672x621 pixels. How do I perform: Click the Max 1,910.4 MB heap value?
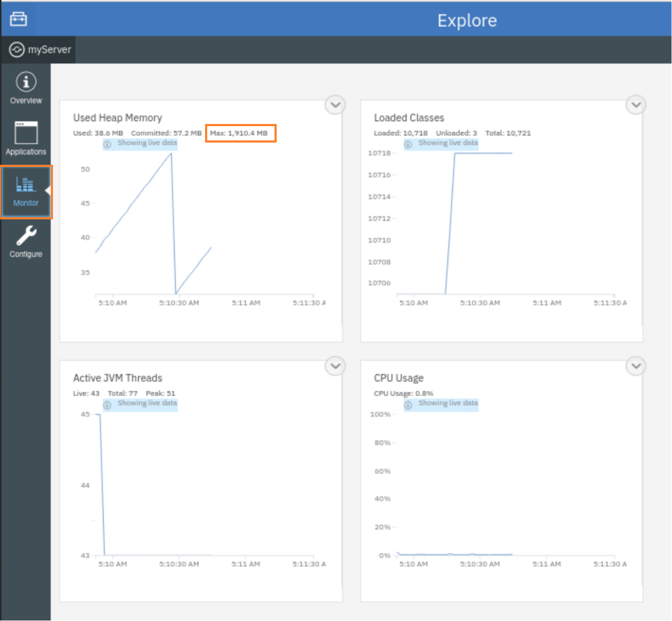(239, 133)
